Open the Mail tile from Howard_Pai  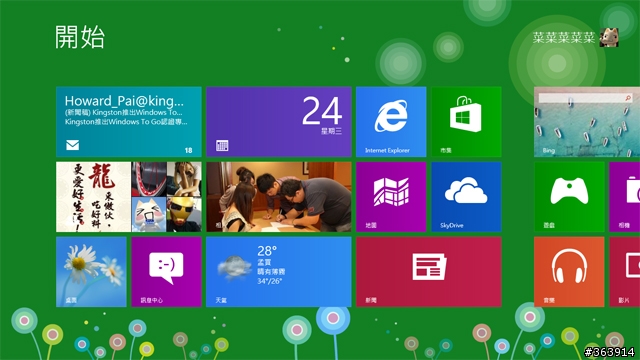click(x=129, y=122)
